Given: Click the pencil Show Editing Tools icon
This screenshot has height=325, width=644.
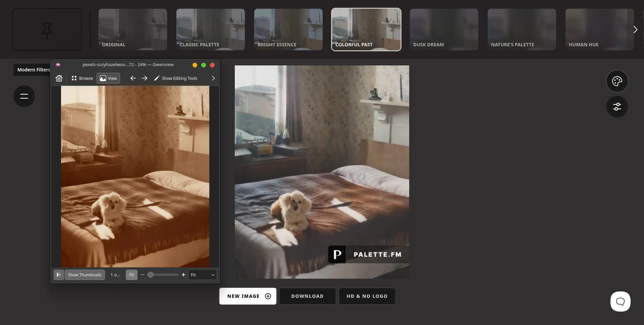Looking at the screenshot, I should 156,78.
